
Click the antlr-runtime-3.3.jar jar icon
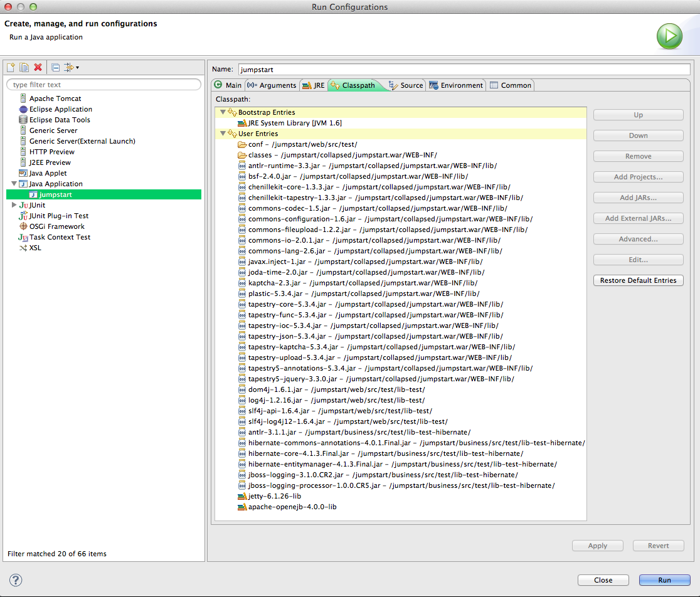click(x=242, y=166)
